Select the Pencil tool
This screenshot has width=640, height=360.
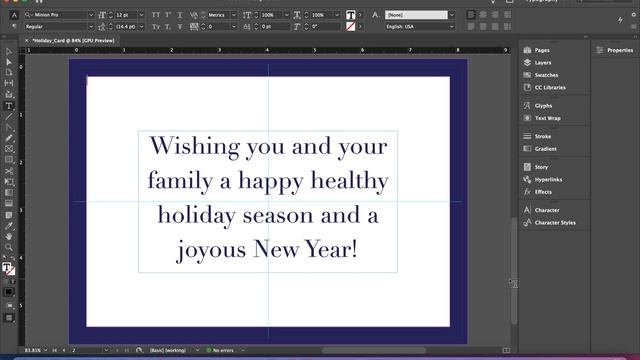[9, 138]
